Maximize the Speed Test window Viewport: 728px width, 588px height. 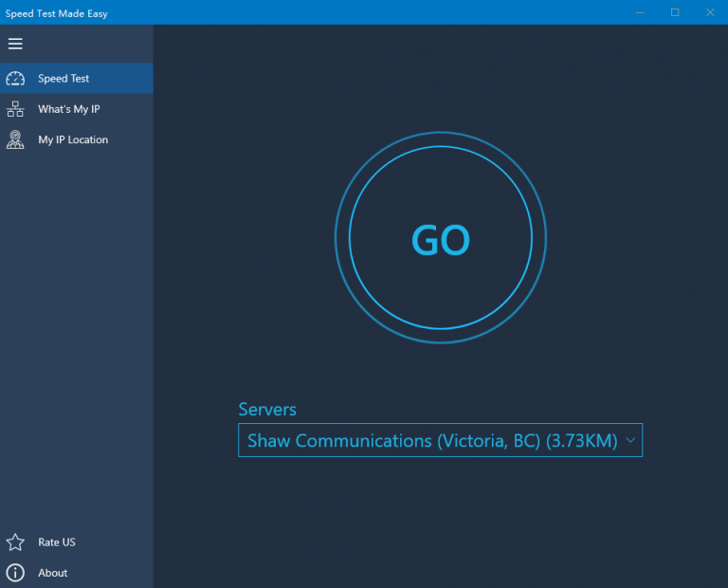(675, 12)
